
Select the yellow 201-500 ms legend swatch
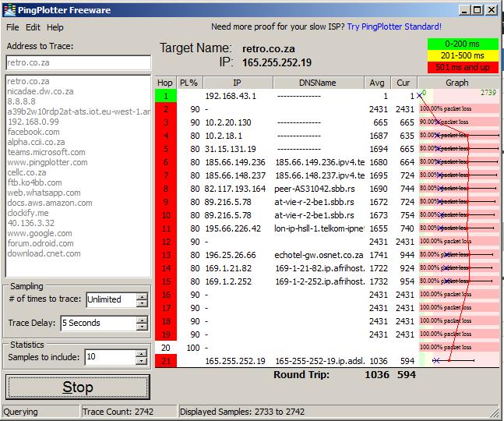(463, 55)
